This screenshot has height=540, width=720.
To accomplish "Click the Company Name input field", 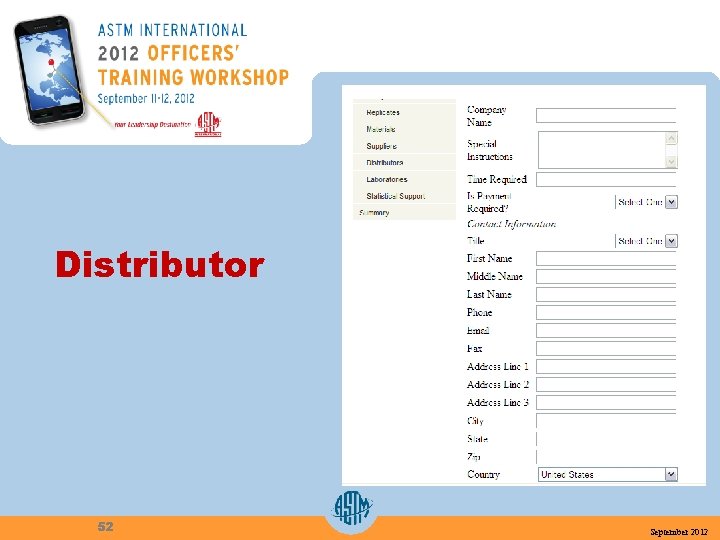I will pyautogui.click(x=606, y=115).
